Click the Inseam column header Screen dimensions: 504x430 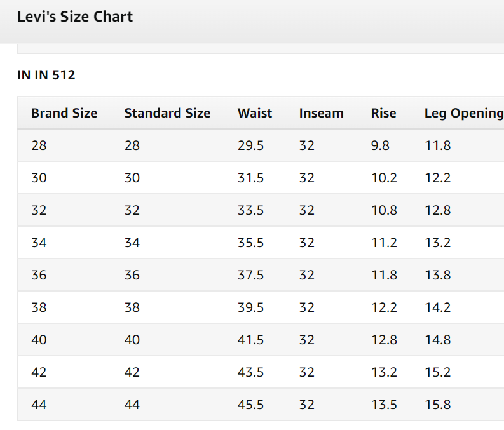tap(322, 113)
